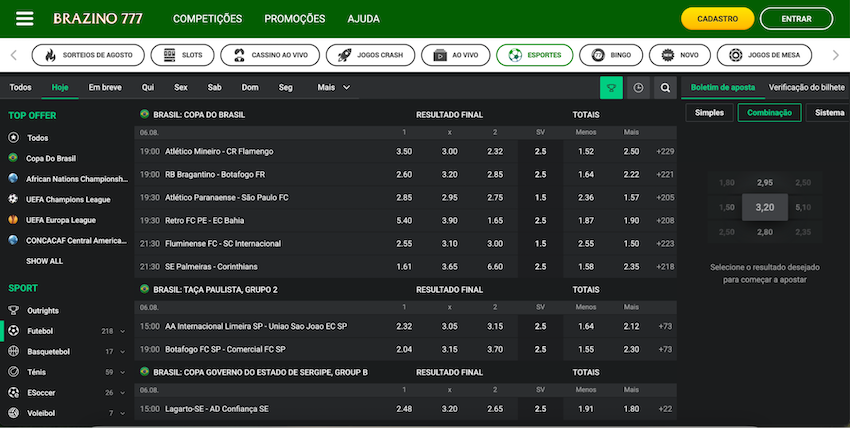Click the CADASTRO button
This screenshot has height=428, width=850.
(x=717, y=18)
